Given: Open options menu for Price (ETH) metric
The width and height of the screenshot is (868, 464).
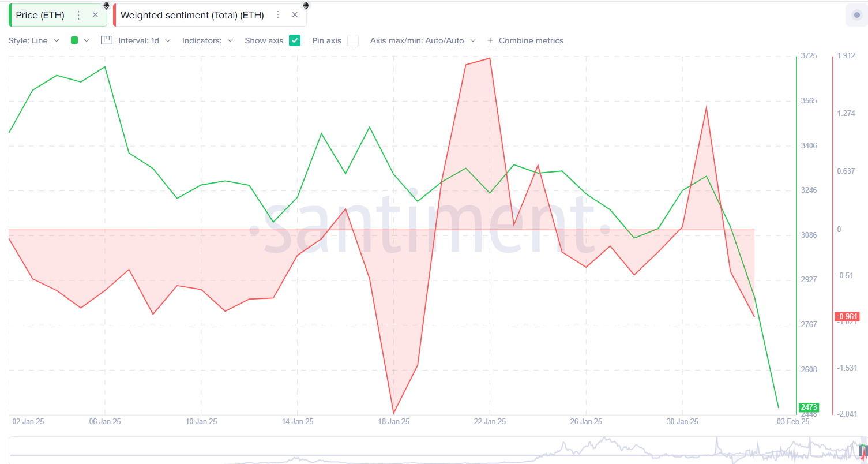Looking at the screenshot, I should (x=78, y=15).
